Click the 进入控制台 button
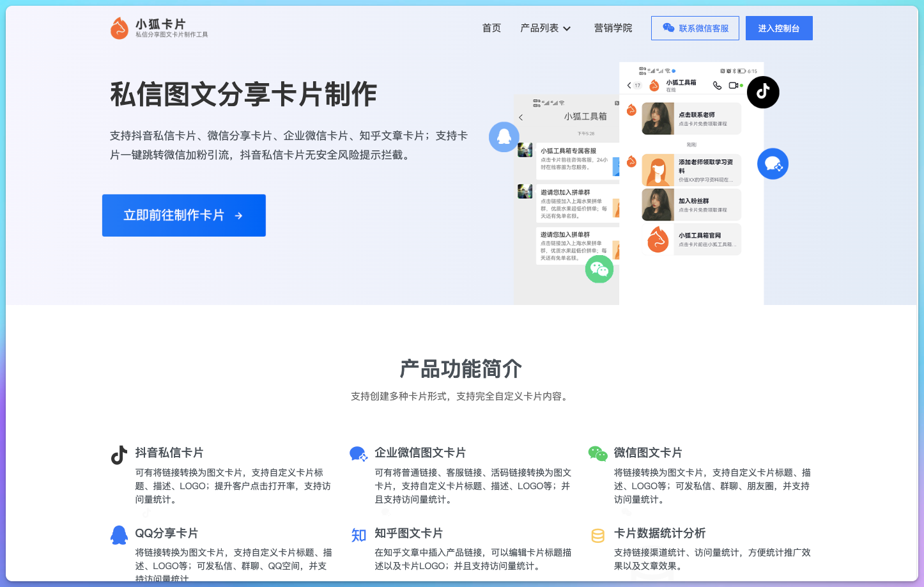Image resolution: width=924 pixels, height=587 pixels. 779,28
